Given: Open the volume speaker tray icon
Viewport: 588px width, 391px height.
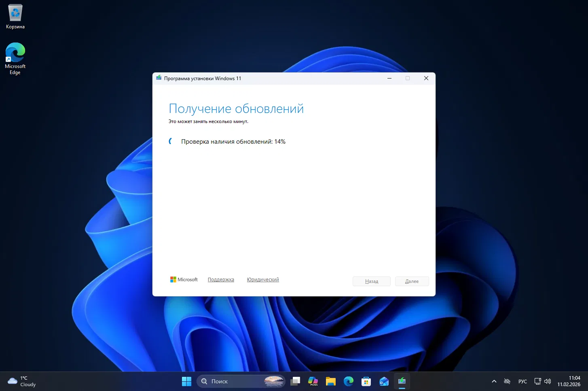Looking at the screenshot, I should 548,381.
